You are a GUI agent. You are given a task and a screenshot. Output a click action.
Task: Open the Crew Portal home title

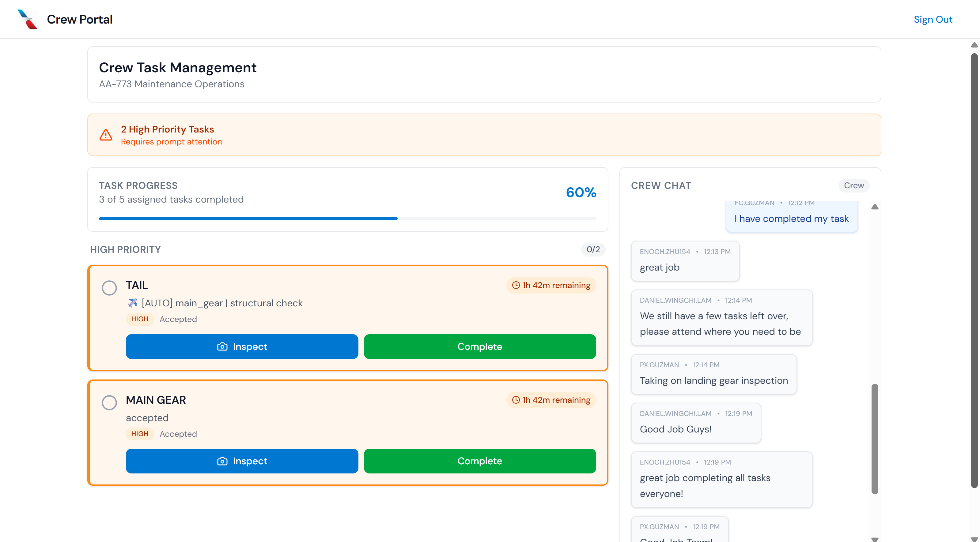(x=80, y=19)
